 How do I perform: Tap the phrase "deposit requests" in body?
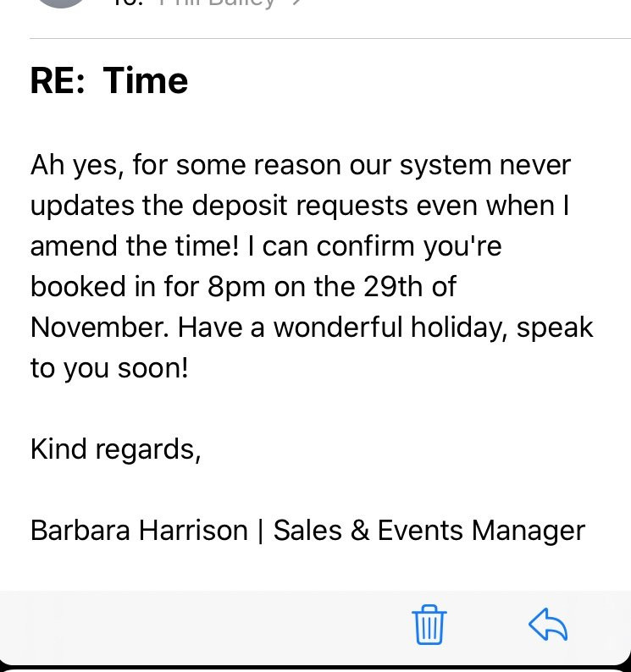coord(300,207)
